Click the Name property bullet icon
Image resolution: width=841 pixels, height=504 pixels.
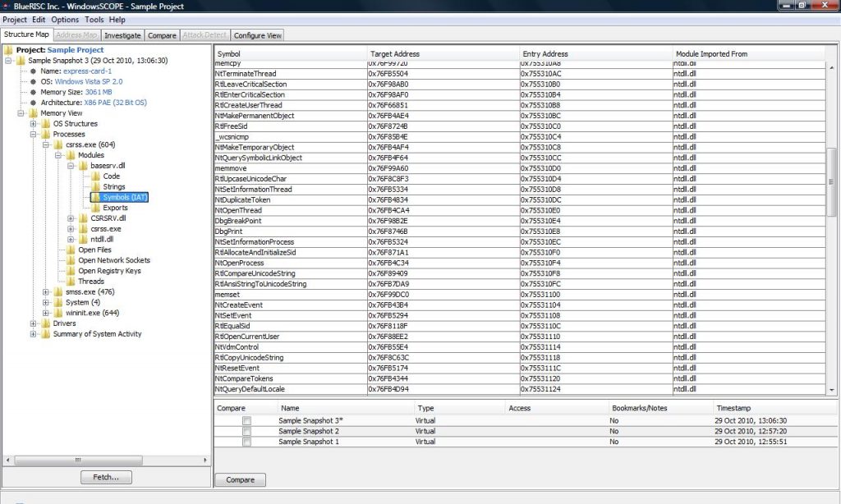coord(33,71)
